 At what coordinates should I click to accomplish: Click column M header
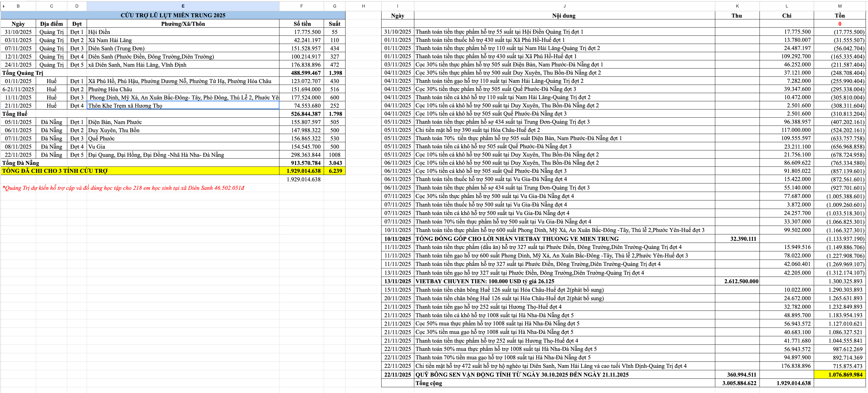click(x=840, y=6)
